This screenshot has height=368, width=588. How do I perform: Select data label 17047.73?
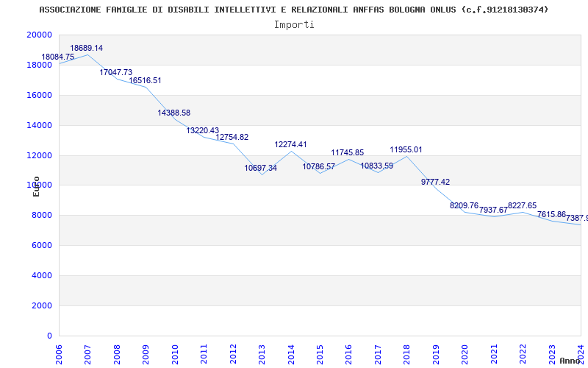[116, 72]
